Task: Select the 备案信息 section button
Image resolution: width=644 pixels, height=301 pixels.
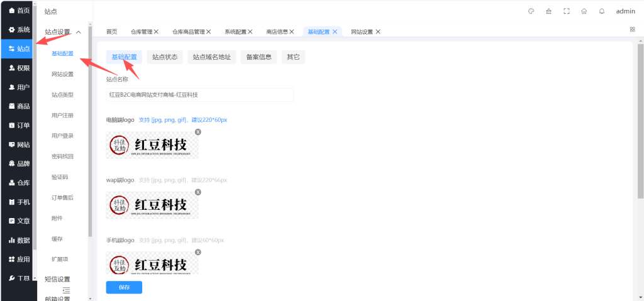Action: pos(258,57)
